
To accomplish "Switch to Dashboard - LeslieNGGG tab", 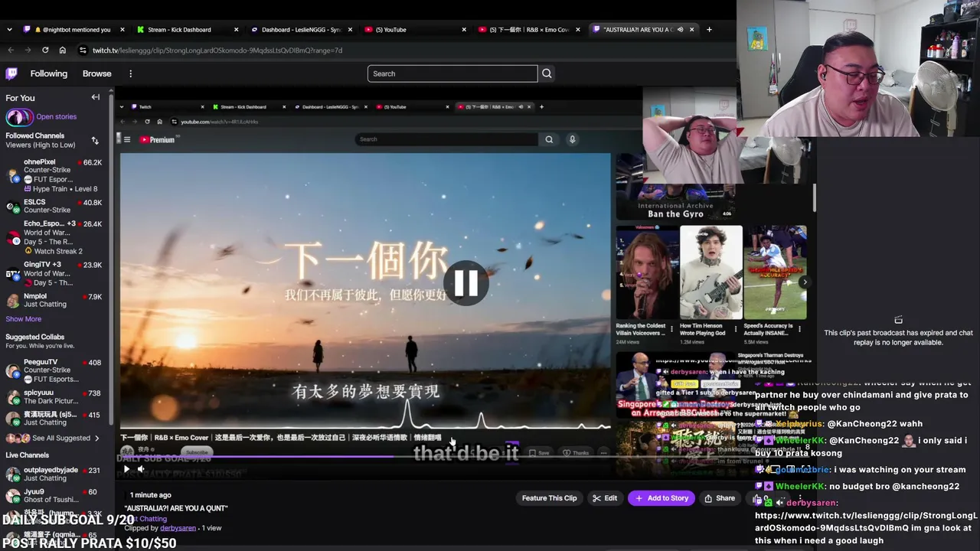I will coord(301,30).
